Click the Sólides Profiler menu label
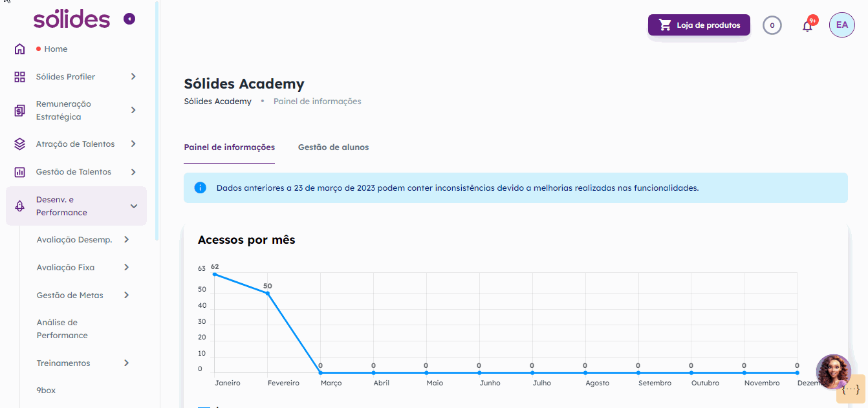868x408 pixels. coord(65,77)
